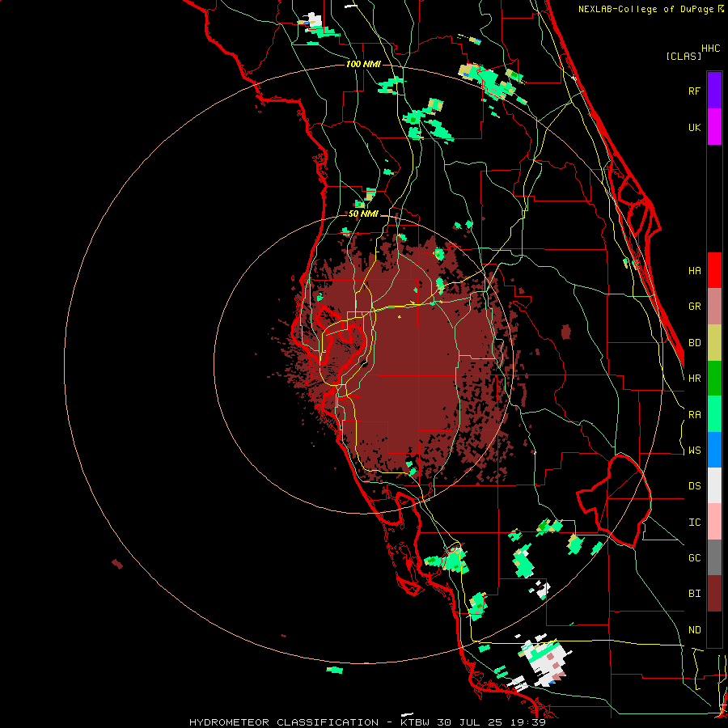Click the GC legend label
This screenshot has width=728, height=728.
tap(694, 558)
